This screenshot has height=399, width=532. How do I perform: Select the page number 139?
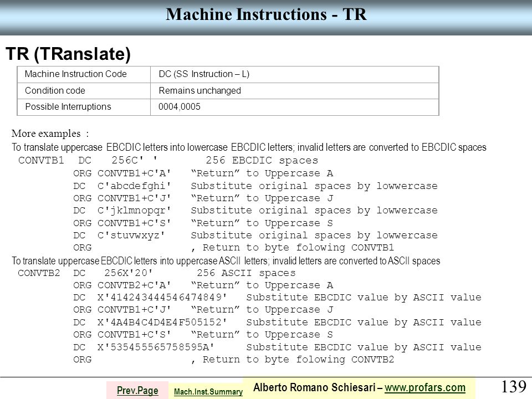(x=514, y=387)
